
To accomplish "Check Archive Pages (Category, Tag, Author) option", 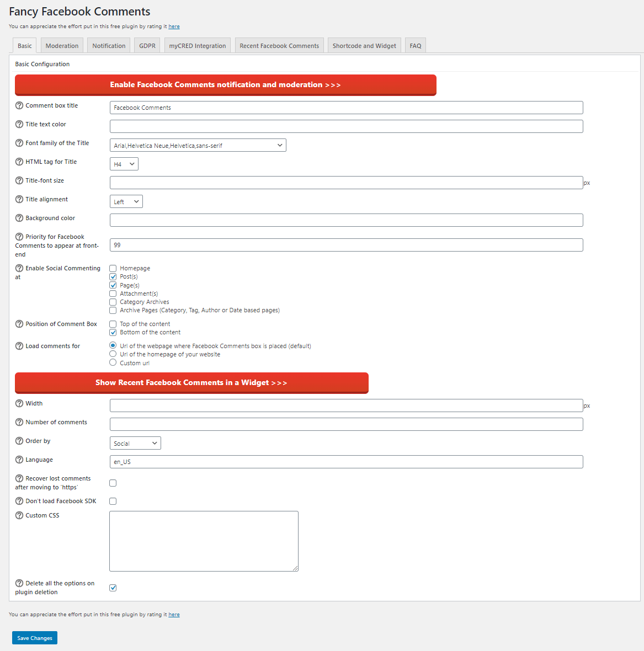I will click(x=113, y=310).
